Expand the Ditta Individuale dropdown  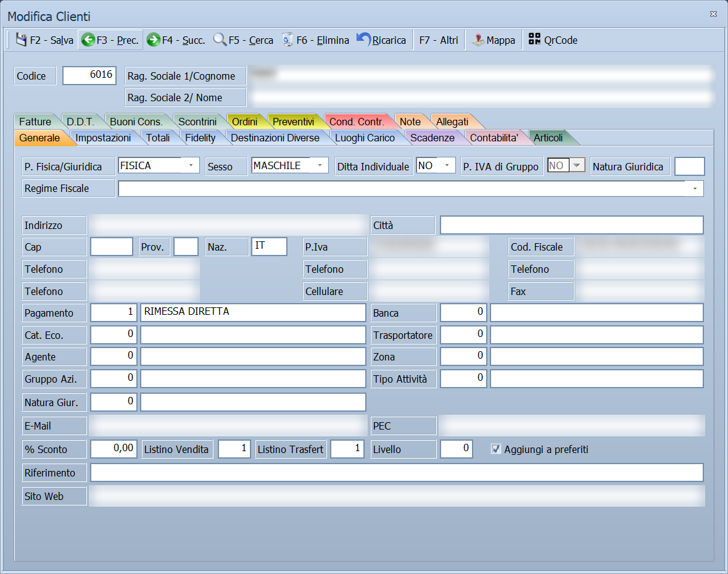pos(447,165)
